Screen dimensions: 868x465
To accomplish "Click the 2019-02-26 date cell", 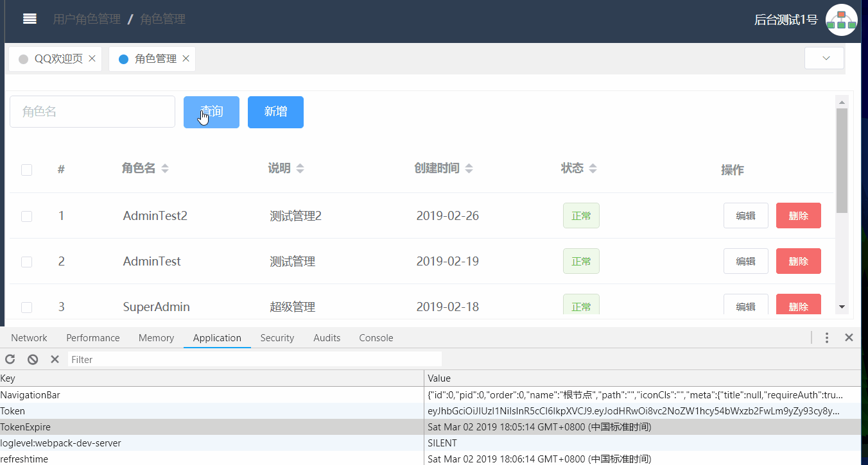I will 447,216.
